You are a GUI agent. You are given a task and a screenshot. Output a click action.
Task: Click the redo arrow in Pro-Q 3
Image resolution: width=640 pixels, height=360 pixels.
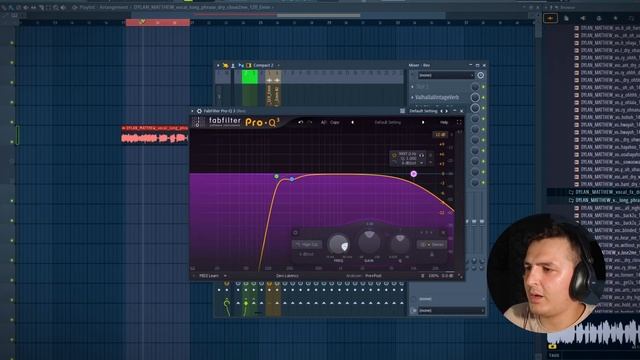(309, 122)
